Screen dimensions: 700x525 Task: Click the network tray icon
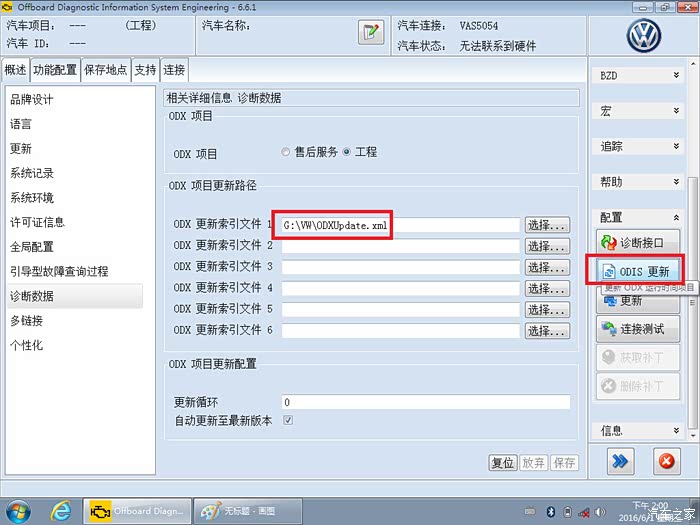pyautogui.click(x=584, y=512)
